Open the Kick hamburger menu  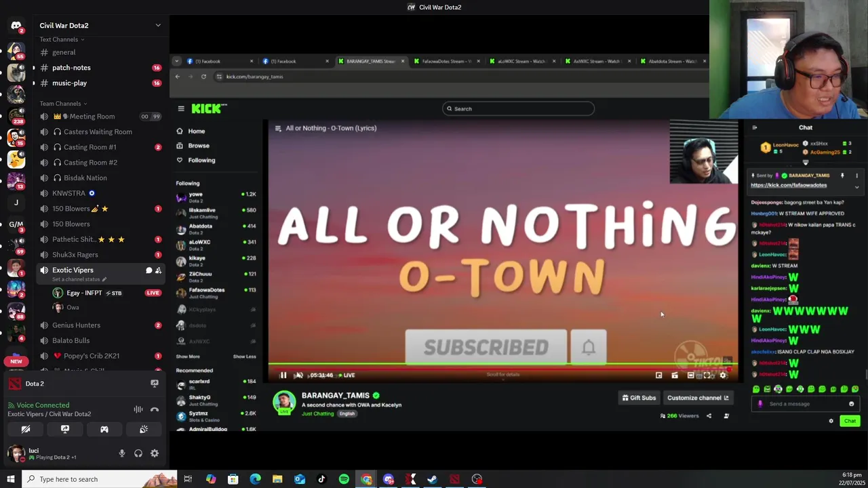click(x=181, y=108)
